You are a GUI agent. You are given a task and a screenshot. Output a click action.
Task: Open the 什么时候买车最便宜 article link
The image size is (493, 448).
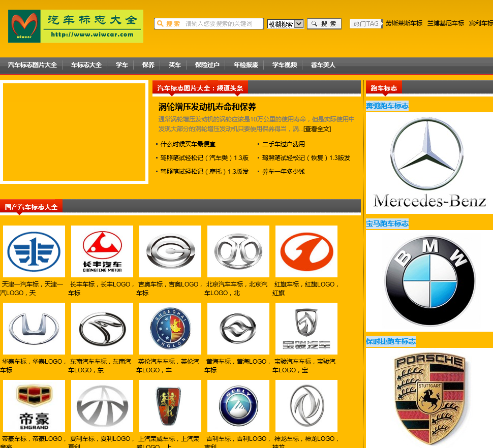[188, 144]
